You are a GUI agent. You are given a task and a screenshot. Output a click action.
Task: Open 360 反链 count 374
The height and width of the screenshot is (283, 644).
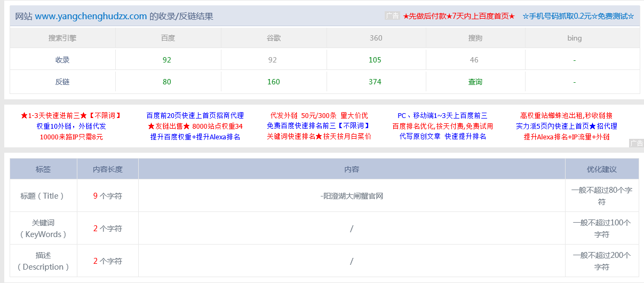coord(375,82)
